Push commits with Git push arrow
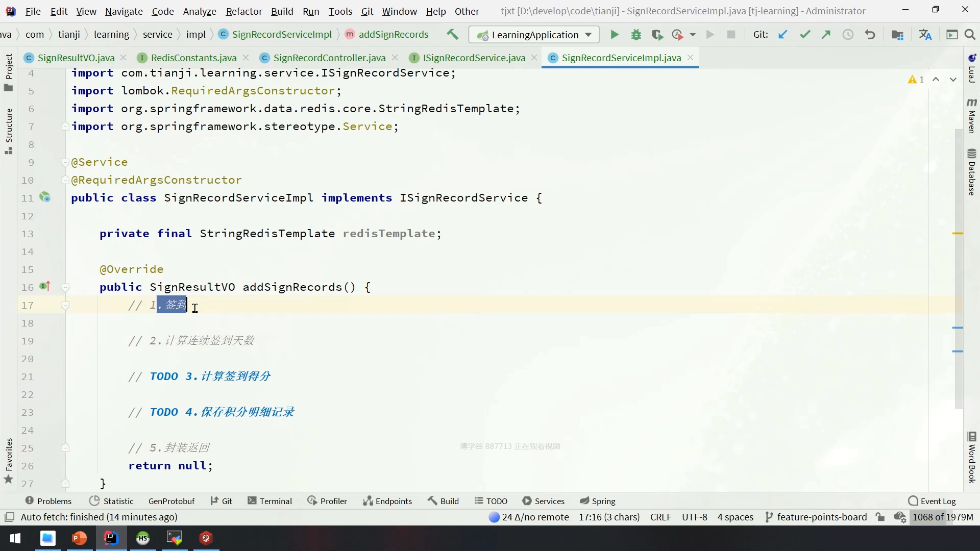 pos(826,35)
